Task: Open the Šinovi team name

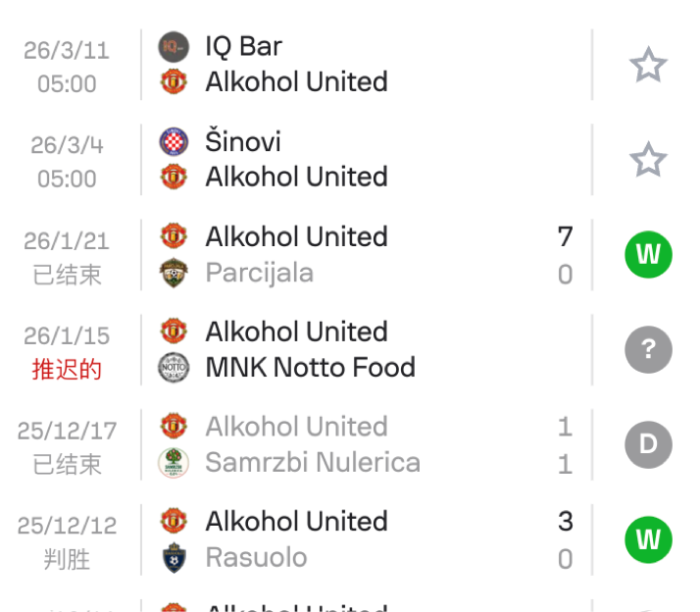Action: [243, 141]
